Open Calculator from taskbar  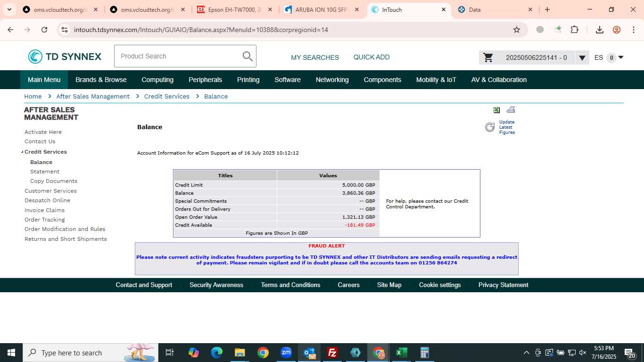pos(425,353)
